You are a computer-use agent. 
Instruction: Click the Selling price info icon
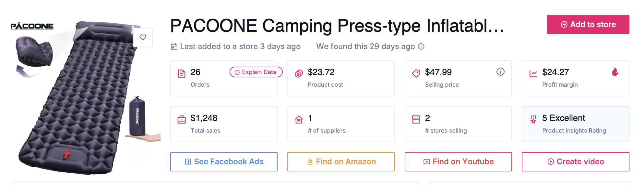point(500,72)
